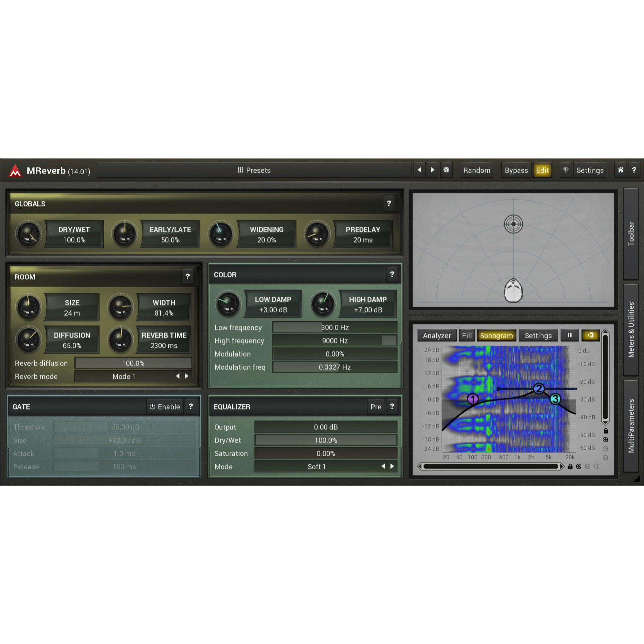Toggle the equalizer Pre button
Screen dimensions: 644x644
[x=376, y=407]
